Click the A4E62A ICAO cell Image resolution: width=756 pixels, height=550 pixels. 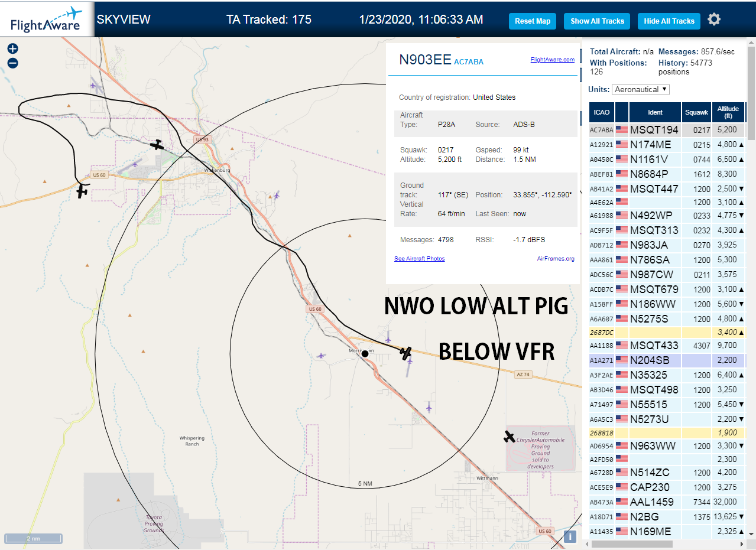coord(602,203)
